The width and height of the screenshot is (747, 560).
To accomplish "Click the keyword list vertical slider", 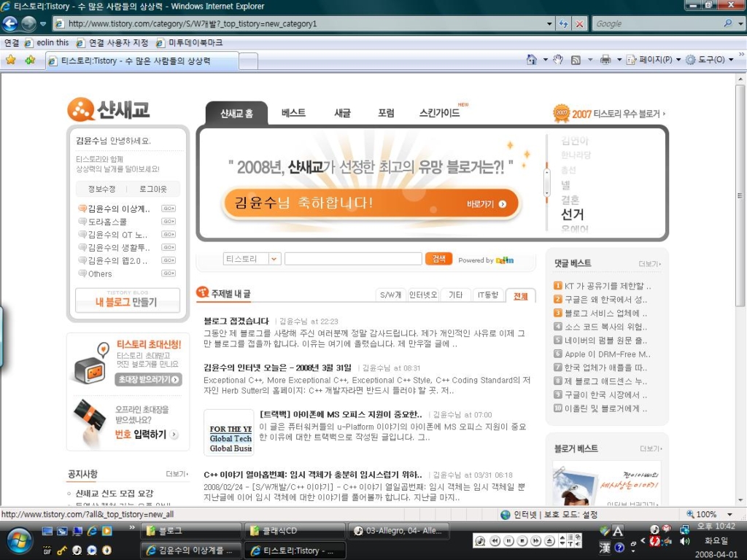I will (547, 182).
